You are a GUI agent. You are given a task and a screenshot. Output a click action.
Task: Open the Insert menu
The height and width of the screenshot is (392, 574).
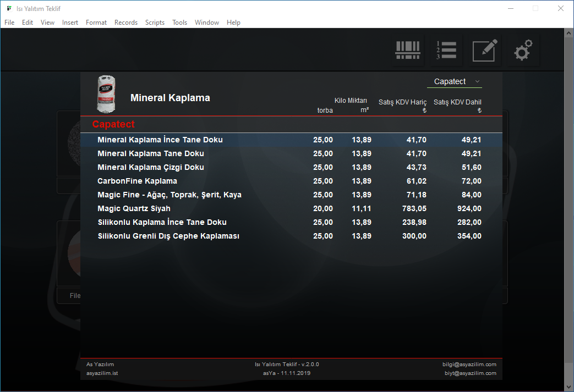click(x=70, y=23)
